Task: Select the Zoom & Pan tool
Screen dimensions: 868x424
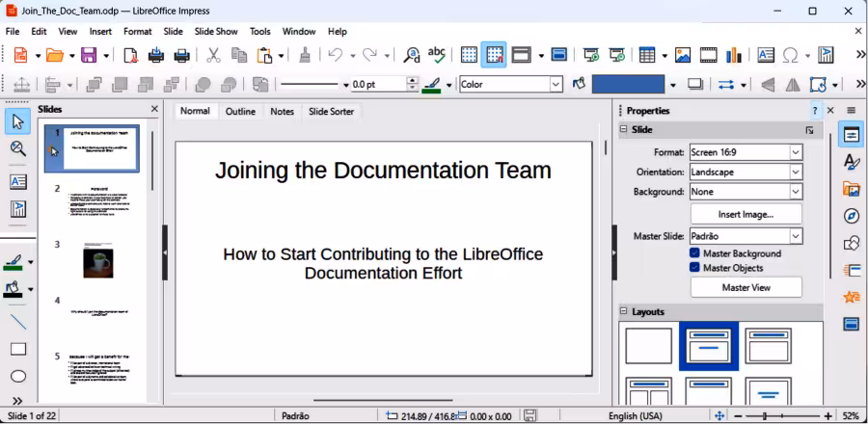Action: pos(17,148)
